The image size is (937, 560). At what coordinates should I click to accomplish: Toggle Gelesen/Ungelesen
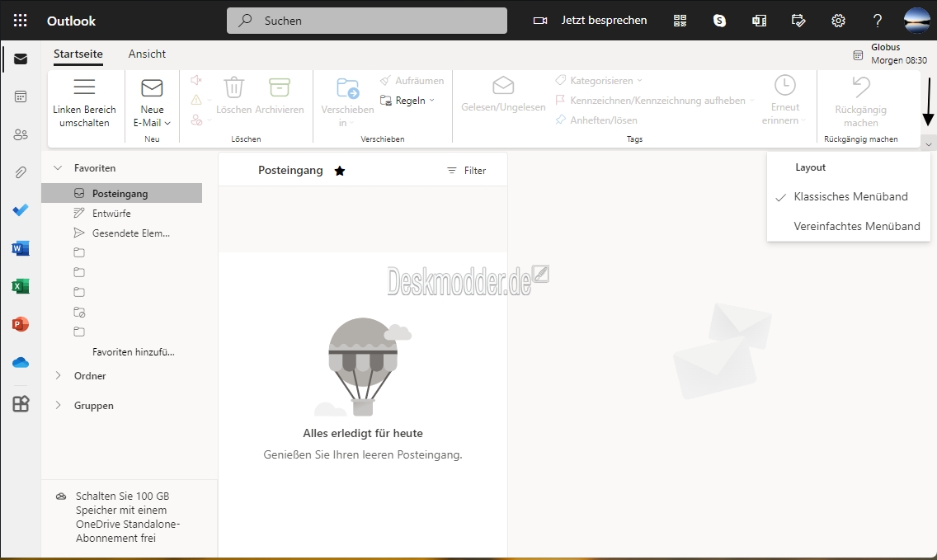(x=503, y=94)
